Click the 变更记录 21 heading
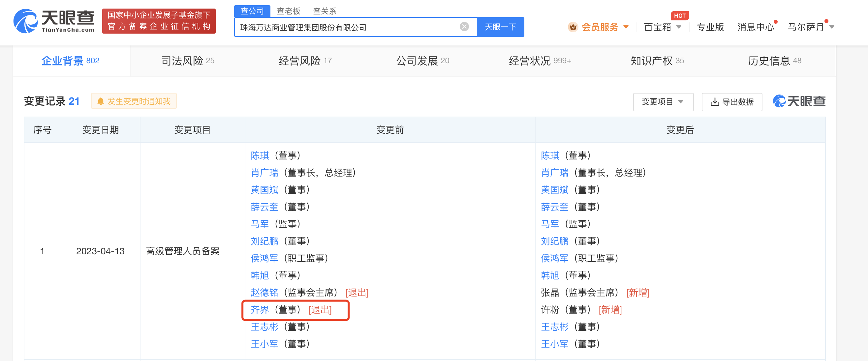868x361 pixels. (51, 101)
